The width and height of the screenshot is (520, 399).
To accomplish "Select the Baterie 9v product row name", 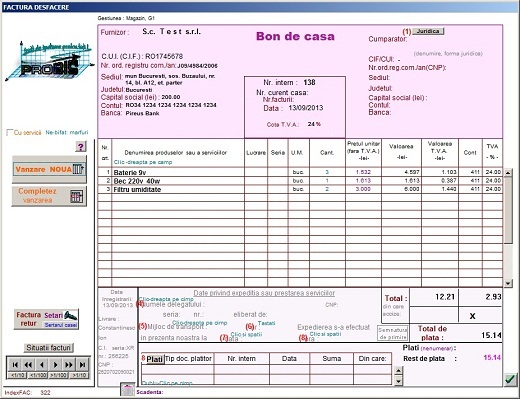I will pyautogui.click(x=130, y=172).
